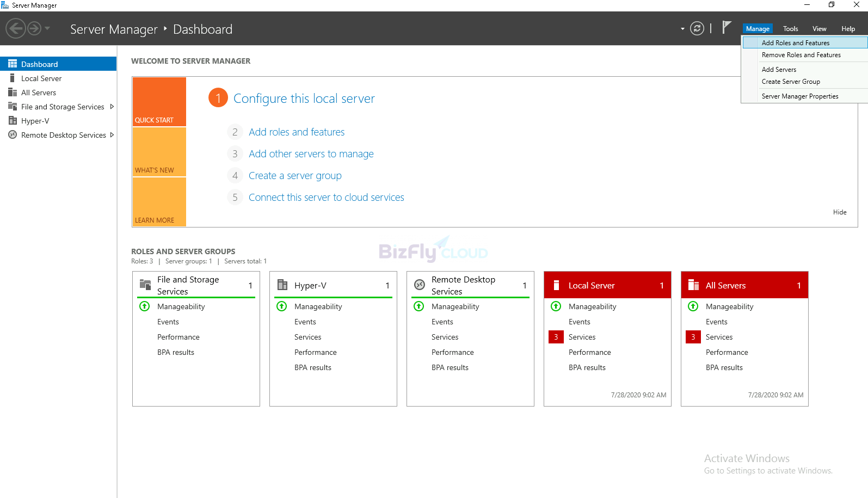Click Server Manager title bar app icon
The width and height of the screenshot is (868, 498).
(5, 5)
